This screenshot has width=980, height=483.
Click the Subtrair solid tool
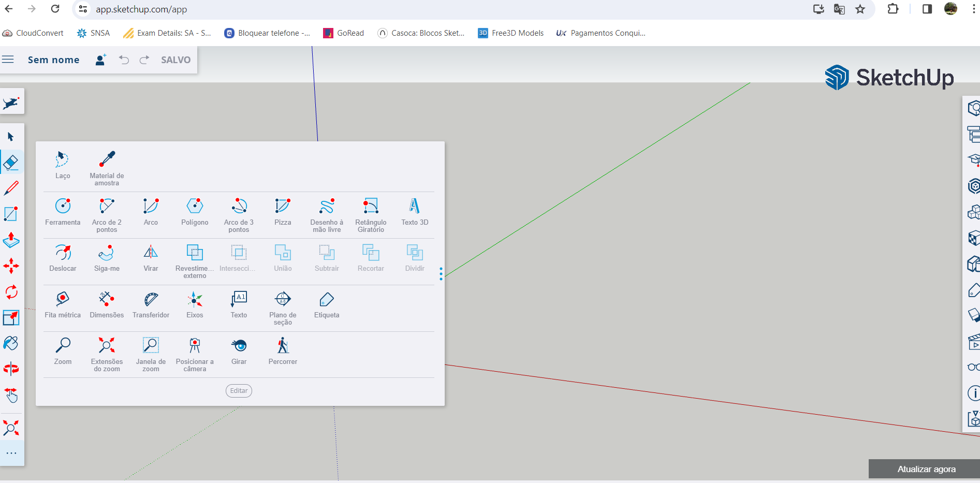(x=327, y=258)
